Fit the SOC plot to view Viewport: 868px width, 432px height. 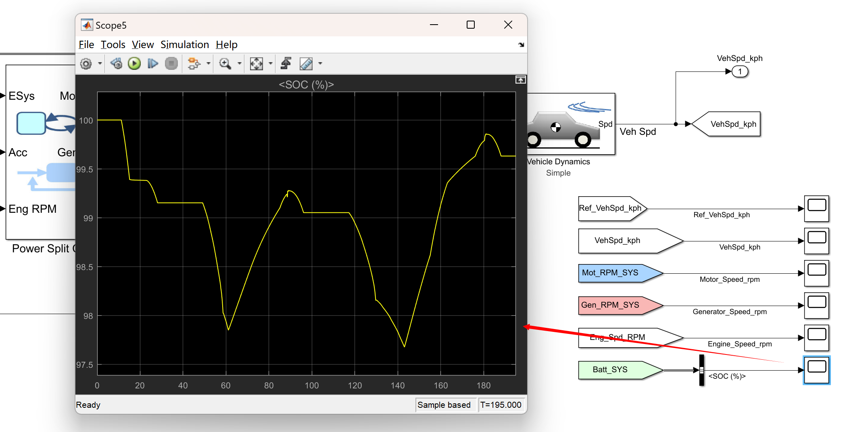[x=257, y=63]
